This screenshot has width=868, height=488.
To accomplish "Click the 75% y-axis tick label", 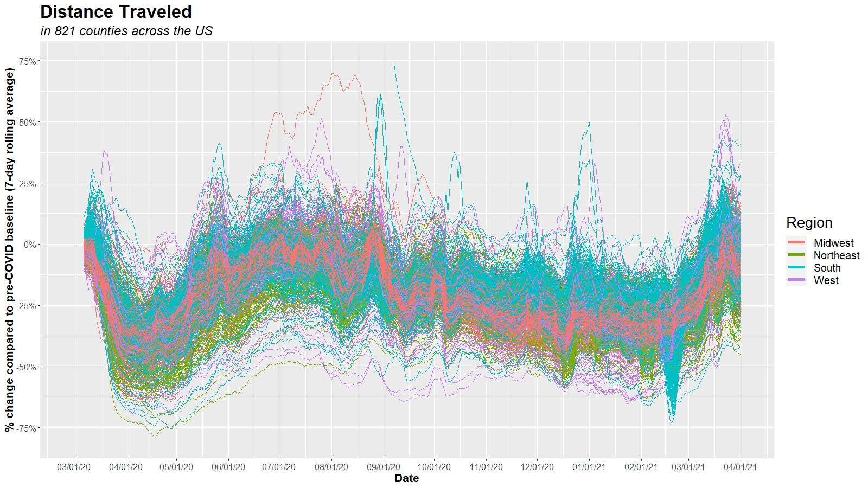I will pos(28,61).
